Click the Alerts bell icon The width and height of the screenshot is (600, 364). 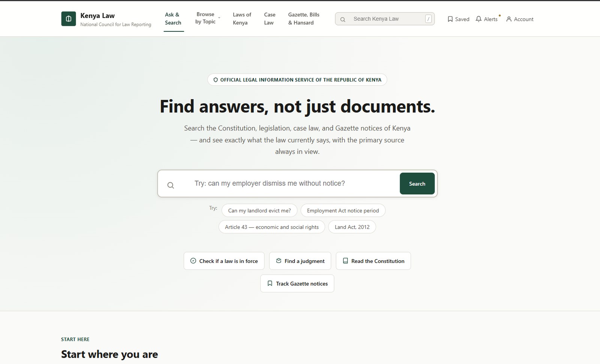pyautogui.click(x=478, y=19)
